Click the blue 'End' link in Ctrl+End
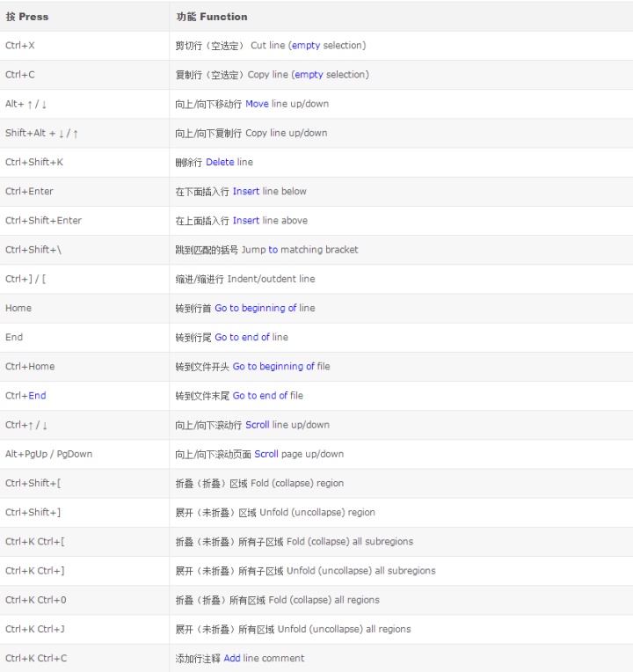This screenshot has width=633, height=672. pyautogui.click(x=37, y=396)
